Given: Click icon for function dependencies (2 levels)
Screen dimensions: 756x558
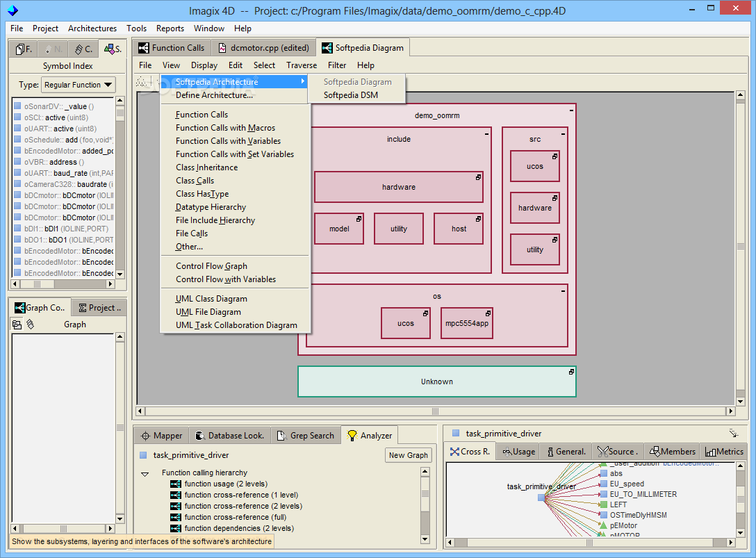Looking at the screenshot, I should (176, 528).
